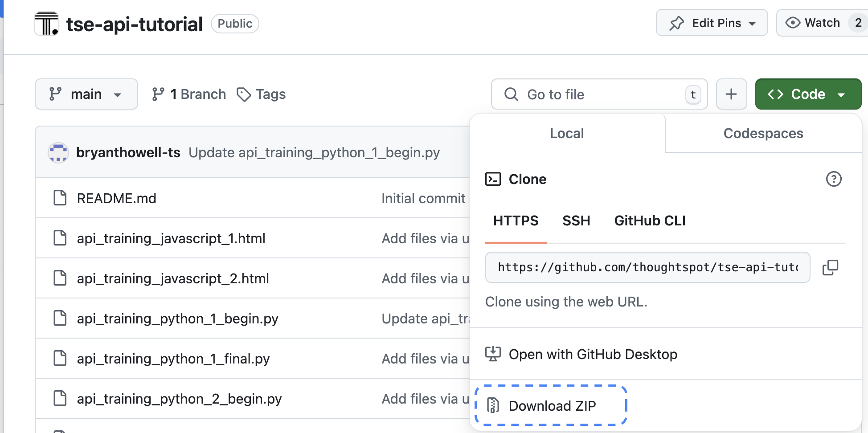Screen dimensions: 868x433
Task: Click the GitHub Desktop icon
Action: click(x=493, y=354)
